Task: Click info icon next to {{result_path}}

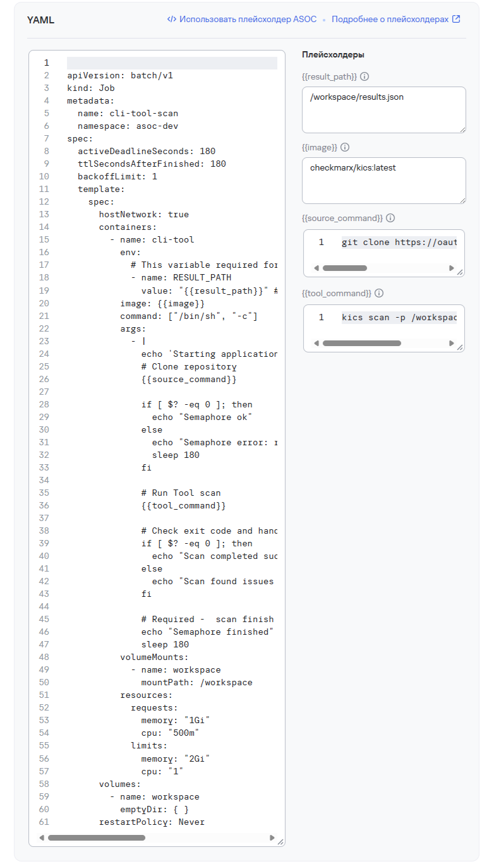Action: tap(364, 76)
